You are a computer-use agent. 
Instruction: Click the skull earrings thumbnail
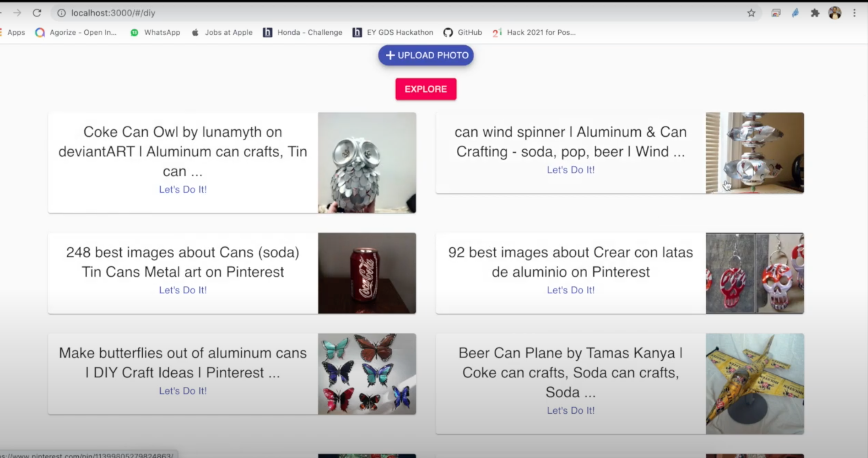(754, 273)
